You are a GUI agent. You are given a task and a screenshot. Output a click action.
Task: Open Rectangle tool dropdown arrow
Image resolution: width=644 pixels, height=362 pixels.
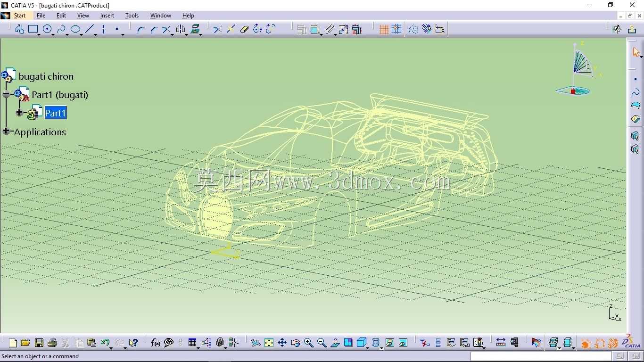pyautogui.click(x=39, y=34)
